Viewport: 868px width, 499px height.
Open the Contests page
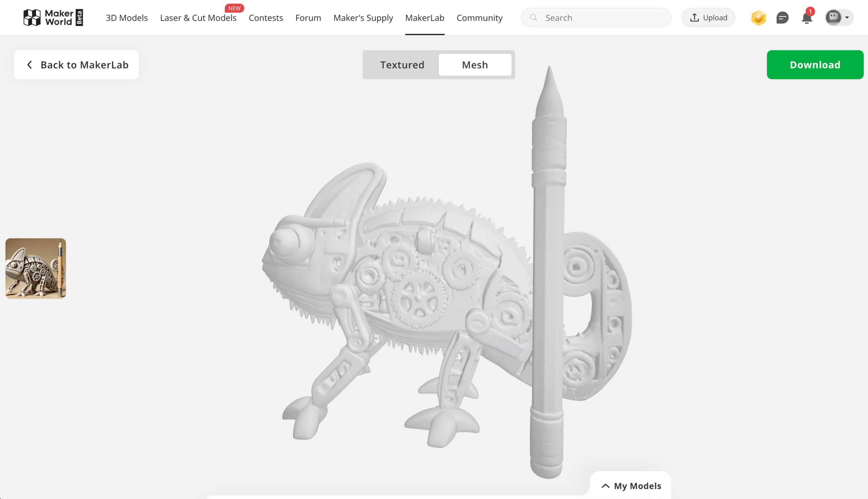tap(266, 18)
